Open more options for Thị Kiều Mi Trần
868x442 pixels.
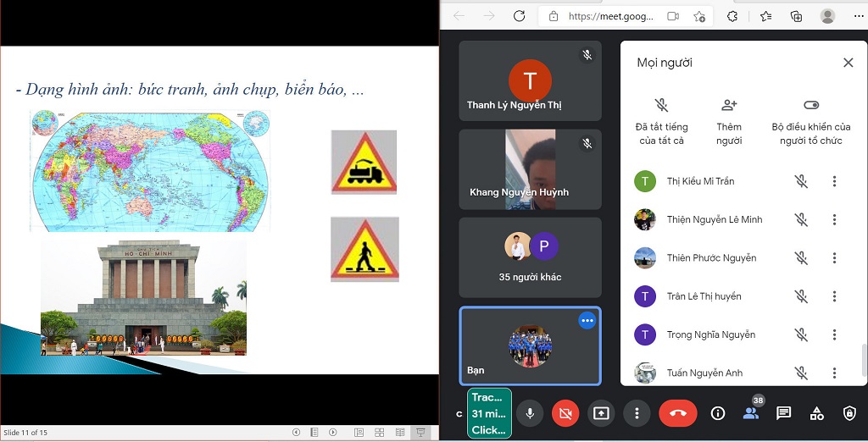pos(834,181)
